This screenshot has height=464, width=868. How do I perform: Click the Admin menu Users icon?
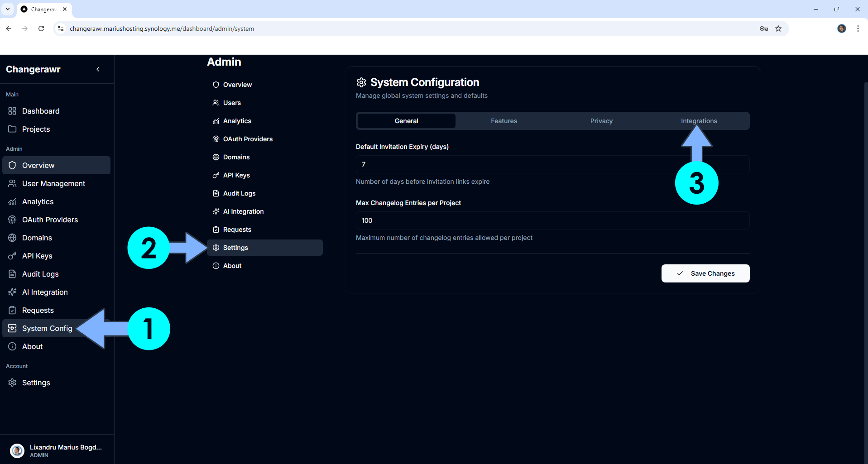coord(216,103)
